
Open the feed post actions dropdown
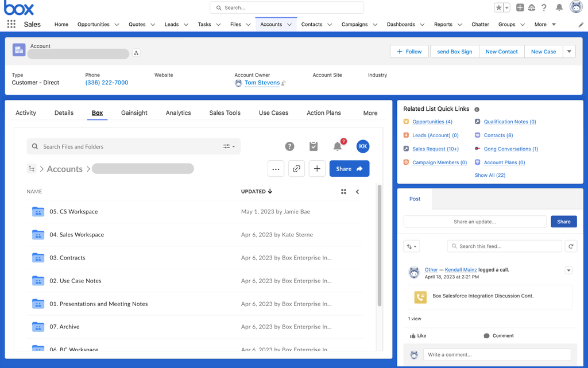click(x=568, y=270)
